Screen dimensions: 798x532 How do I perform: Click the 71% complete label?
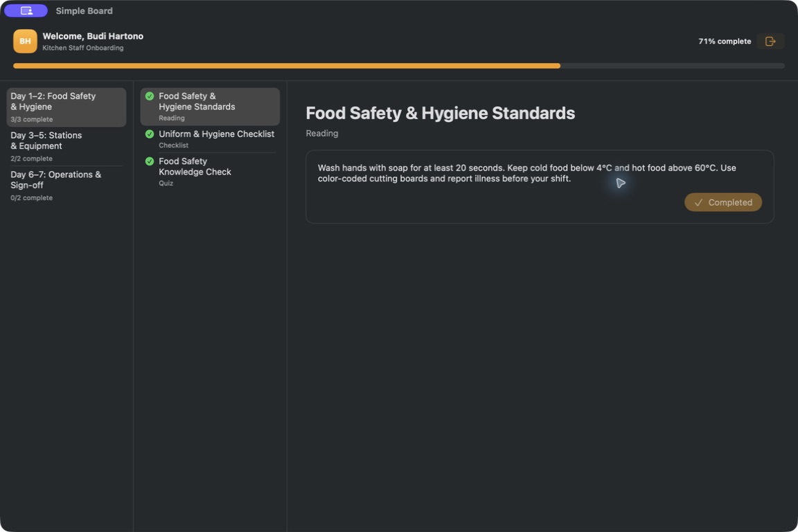[x=724, y=42]
